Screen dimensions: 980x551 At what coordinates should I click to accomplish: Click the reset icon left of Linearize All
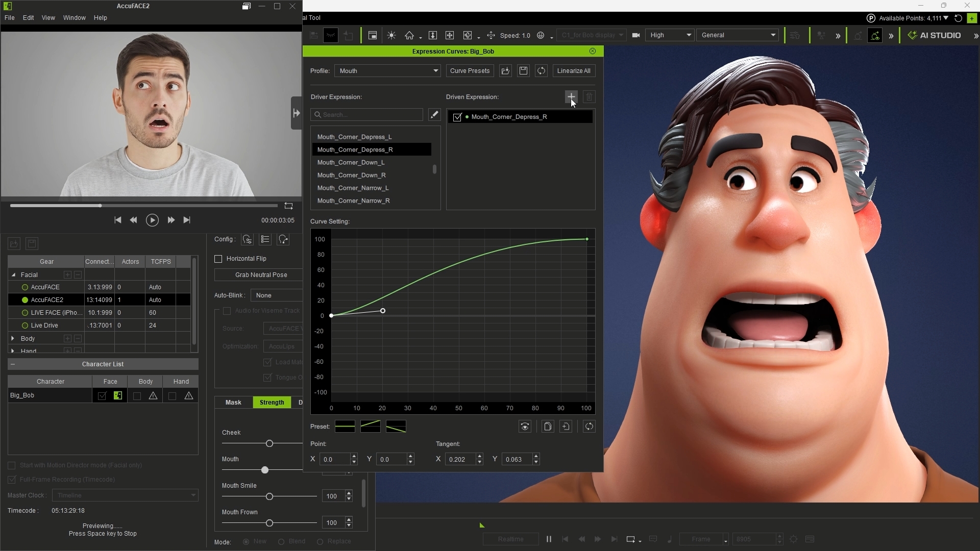541,71
